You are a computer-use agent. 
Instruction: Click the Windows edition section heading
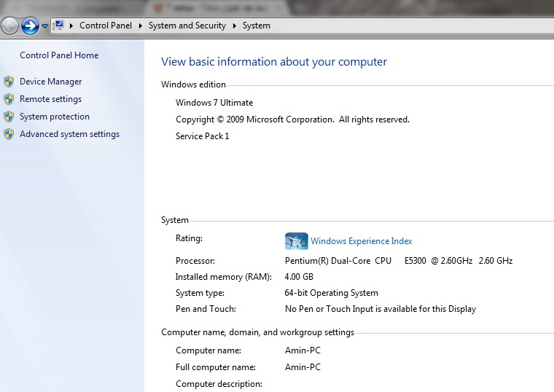coord(193,85)
